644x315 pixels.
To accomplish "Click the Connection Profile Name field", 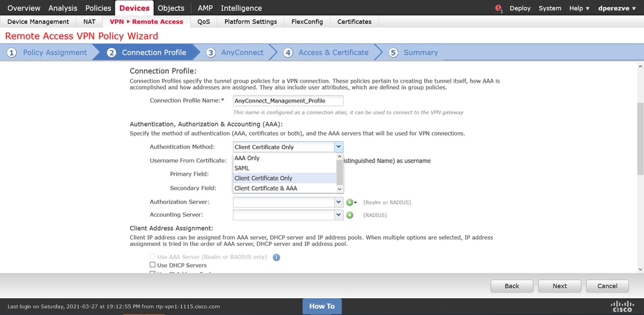I will (288, 101).
